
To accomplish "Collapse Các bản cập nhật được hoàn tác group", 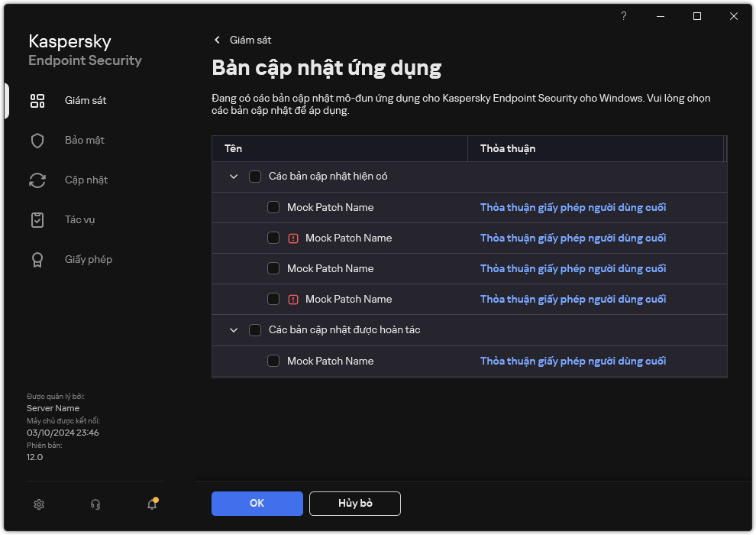I will (x=234, y=329).
